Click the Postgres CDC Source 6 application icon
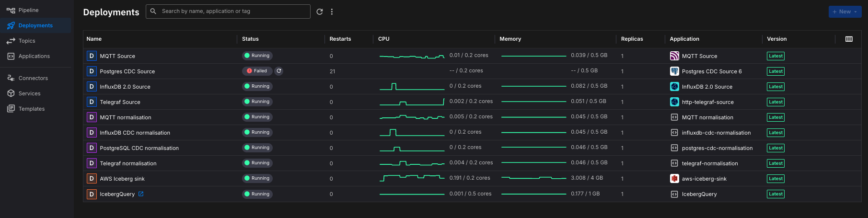The height and width of the screenshot is (218, 868). click(674, 71)
